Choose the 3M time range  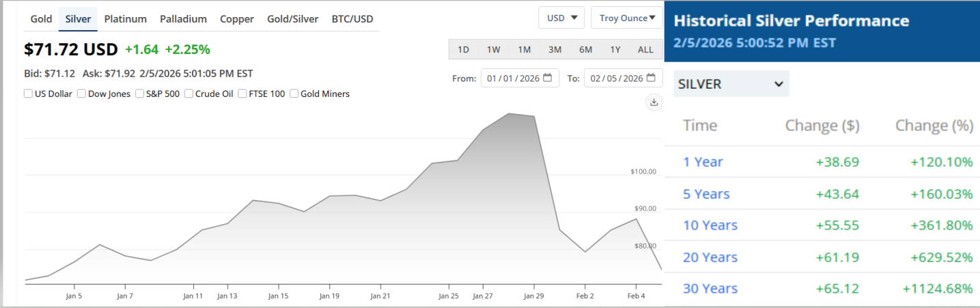tap(555, 50)
